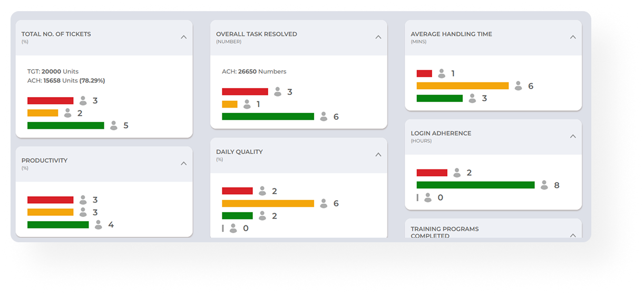Click the orange bar in Average Handling Time
The image size is (644, 295).
click(x=462, y=85)
